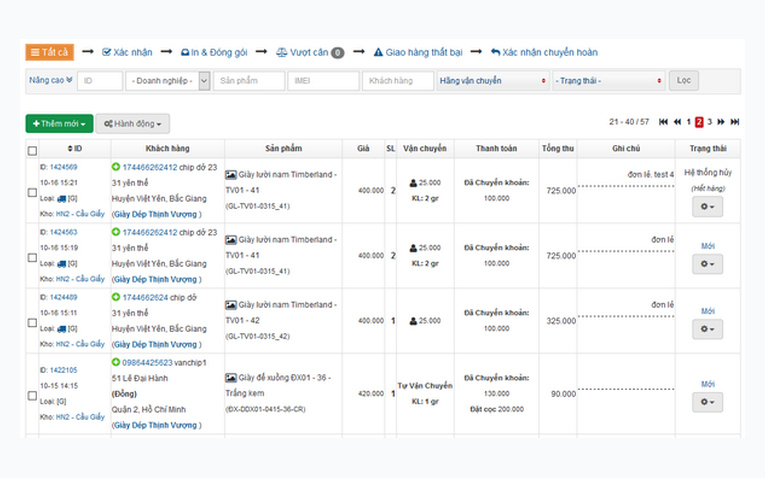Image resolution: width=765 pixels, height=478 pixels.
Task: Open order ID 1424563 link
Action: (x=63, y=232)
